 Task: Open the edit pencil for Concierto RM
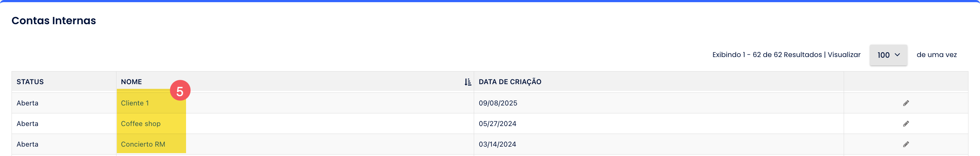[906, 144]
